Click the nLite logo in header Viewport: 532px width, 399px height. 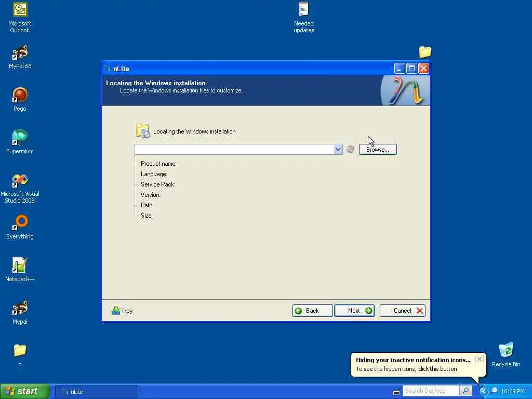point(405,90)
